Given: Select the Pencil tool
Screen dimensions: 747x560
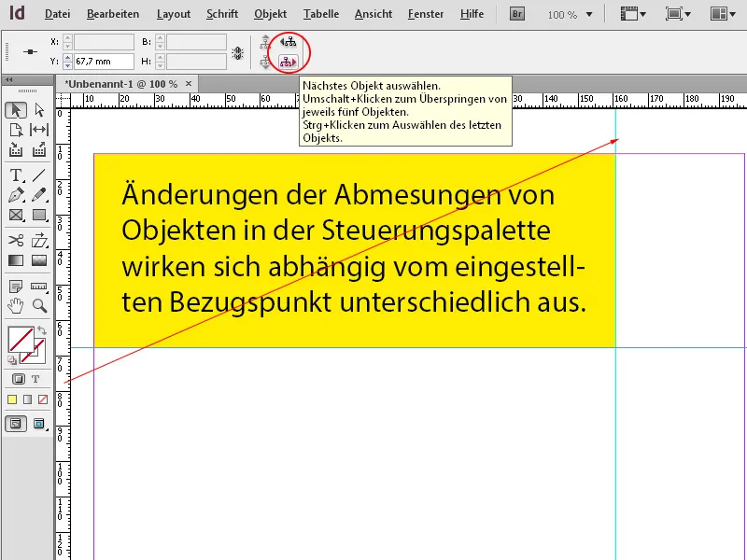Looking at the screenshot, I should (x=39, y=195).
